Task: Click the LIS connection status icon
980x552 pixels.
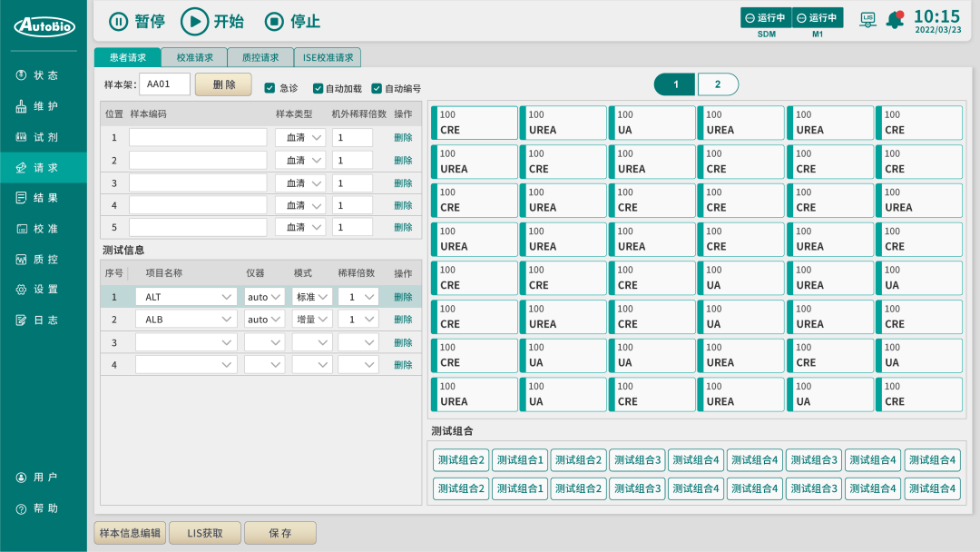Action: click(x=867, y=20)
